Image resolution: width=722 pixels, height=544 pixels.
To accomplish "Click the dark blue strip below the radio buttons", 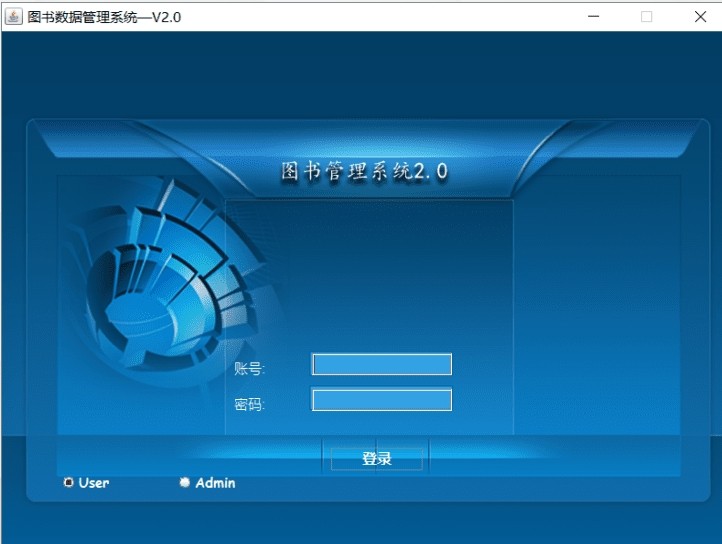I will coord(360,520).
